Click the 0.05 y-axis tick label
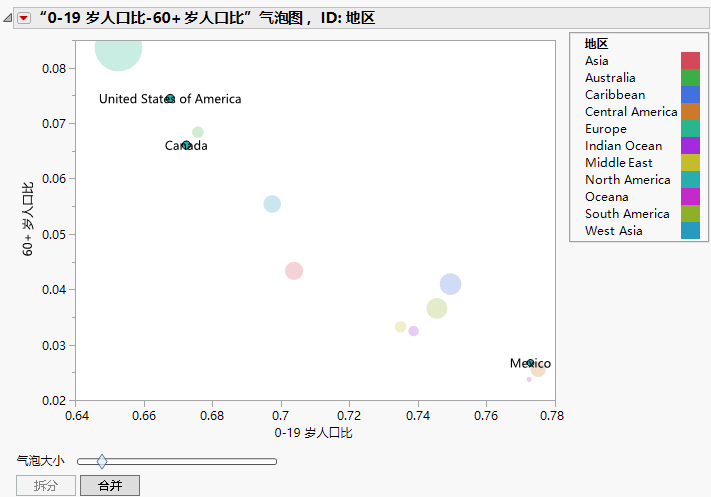The width and height of the screenshot is (711, 497). (x=54, y=234)
